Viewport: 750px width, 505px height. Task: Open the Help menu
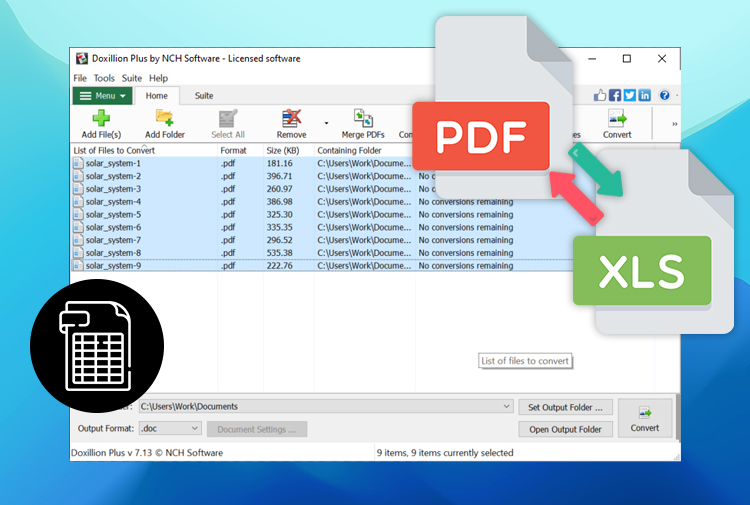(158, 78)
